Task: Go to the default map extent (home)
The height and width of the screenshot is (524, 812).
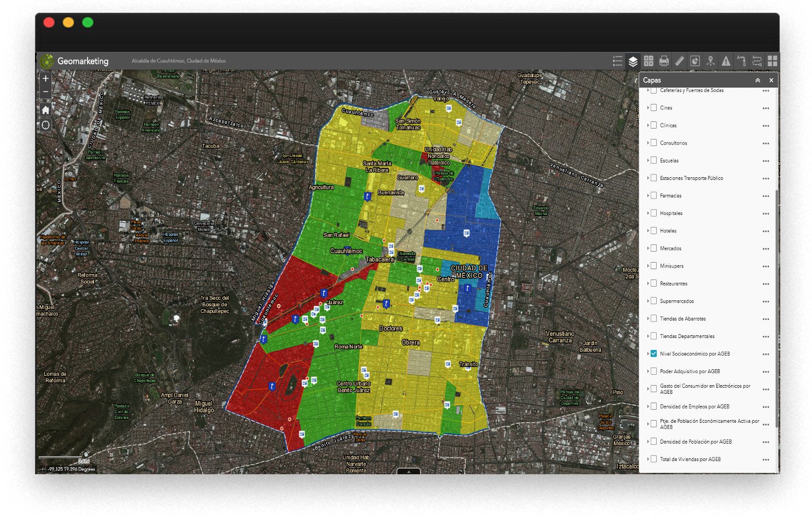Action: coord(46,110)
